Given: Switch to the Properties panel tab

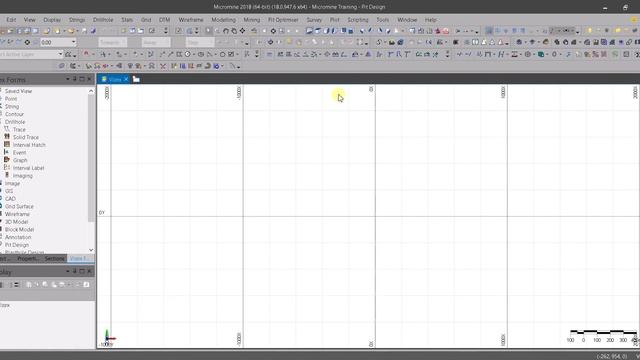Looking at the screenshot, I should click(28, 258).
